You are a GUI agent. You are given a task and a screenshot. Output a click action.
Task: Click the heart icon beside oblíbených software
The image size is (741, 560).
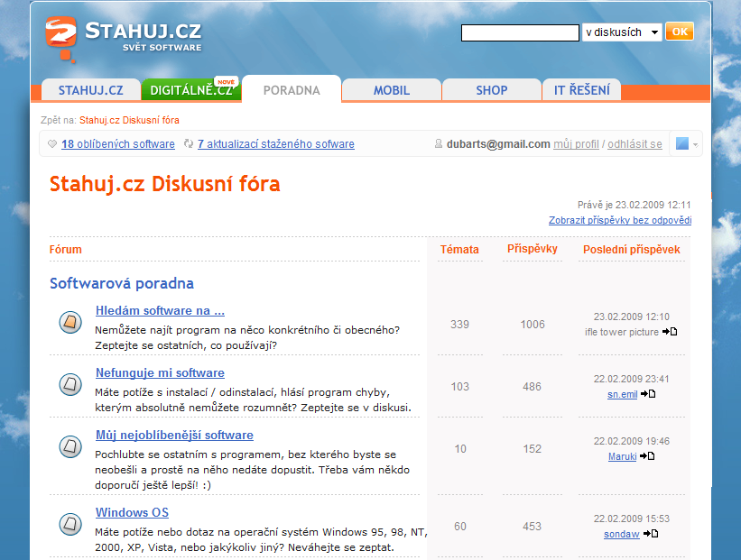point(52,144)
